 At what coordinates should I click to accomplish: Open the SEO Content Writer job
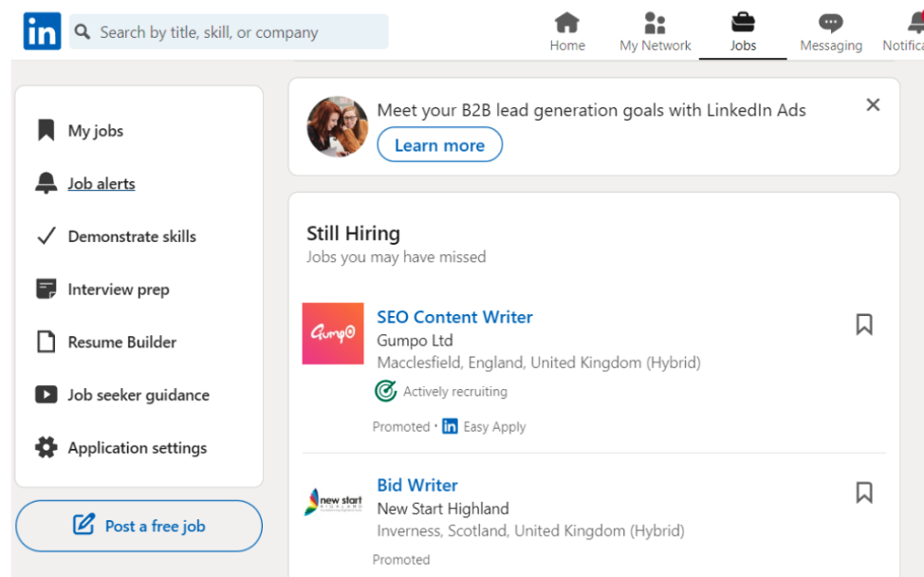pyautogui.click(x=454, y=317)
